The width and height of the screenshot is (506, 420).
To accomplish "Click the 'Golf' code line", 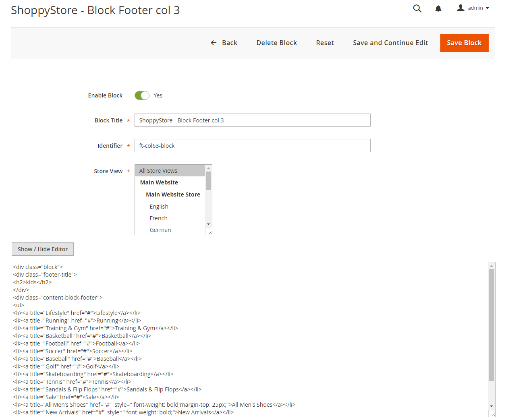I will (66, 366).
